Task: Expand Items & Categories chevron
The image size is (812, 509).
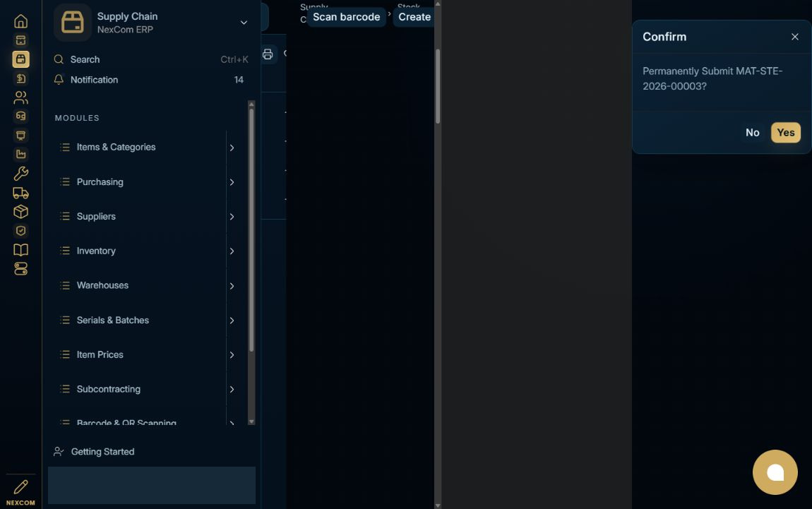Action: pyautogui.click(x=232, y=148)
